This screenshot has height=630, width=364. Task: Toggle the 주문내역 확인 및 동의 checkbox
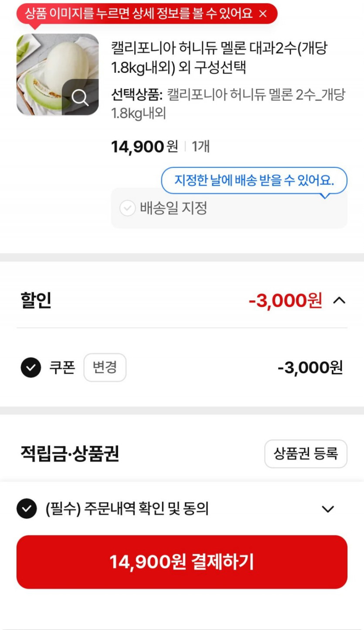pyautogui.click(x=27, y=508)
